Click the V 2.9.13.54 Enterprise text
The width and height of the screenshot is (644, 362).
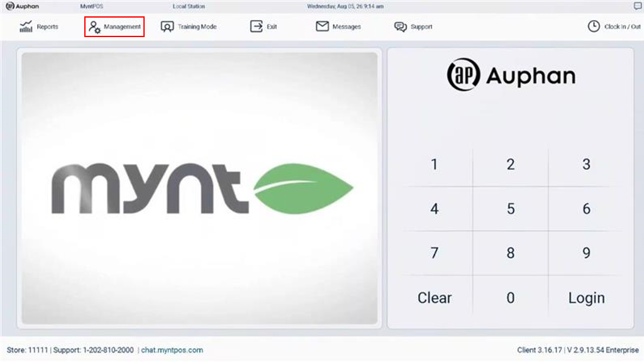(x=603, y=350)
